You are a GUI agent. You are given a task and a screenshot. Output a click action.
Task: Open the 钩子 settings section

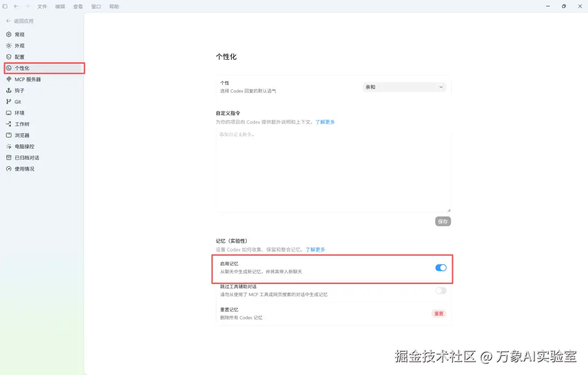point(44,90)
